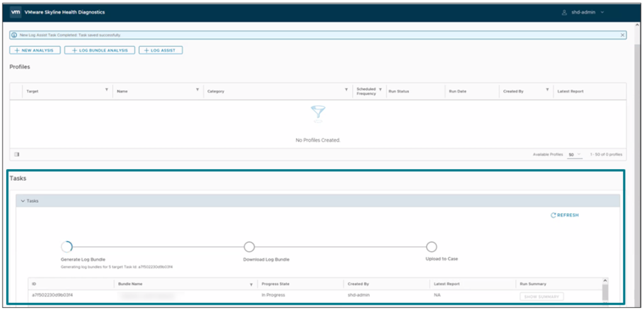
Task: Click the Generate Log Bundle step circle
Action: click(66, 247)
